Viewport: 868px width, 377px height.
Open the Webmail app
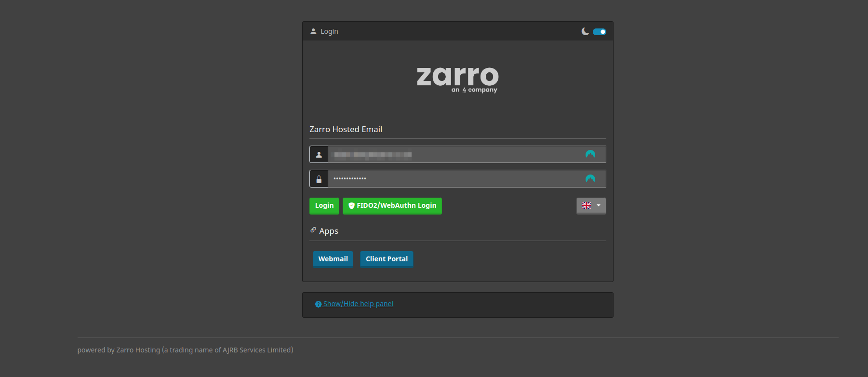333,259
